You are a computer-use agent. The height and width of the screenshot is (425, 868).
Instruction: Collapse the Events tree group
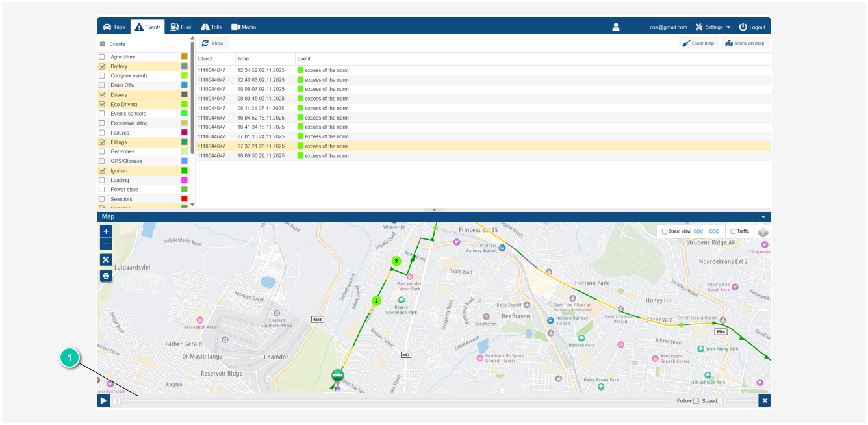[102, 44]
